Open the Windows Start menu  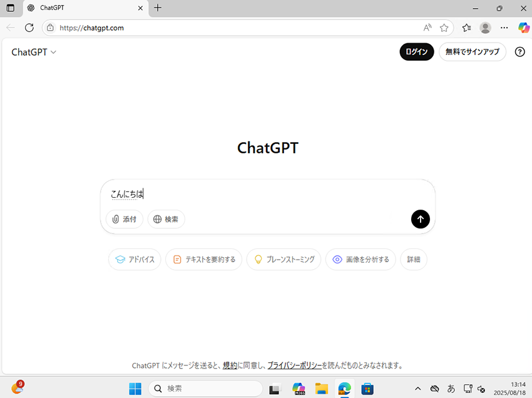tap(135, 389)
